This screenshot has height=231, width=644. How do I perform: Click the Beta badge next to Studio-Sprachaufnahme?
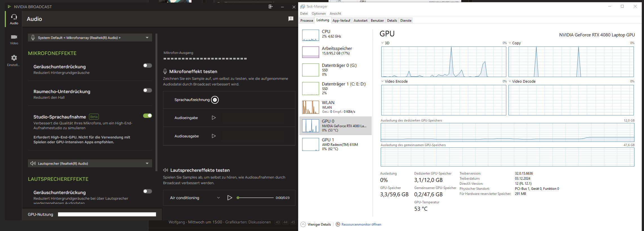tap(94, 117)
